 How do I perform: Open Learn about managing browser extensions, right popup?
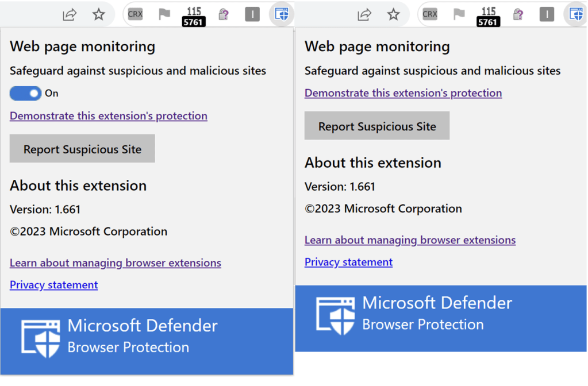click(x=410, y=240)
